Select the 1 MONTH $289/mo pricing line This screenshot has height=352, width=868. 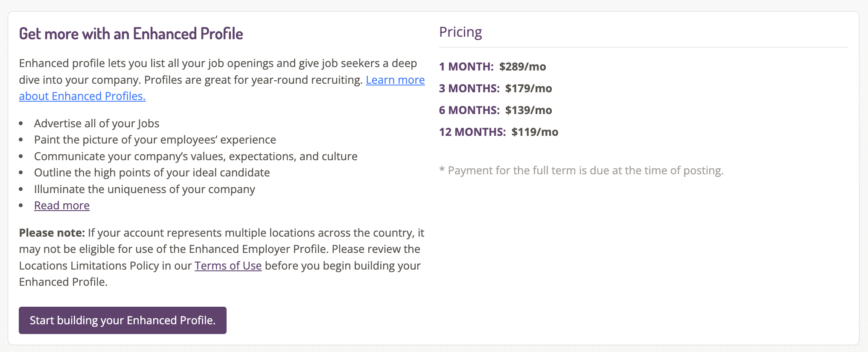(492, 67)
